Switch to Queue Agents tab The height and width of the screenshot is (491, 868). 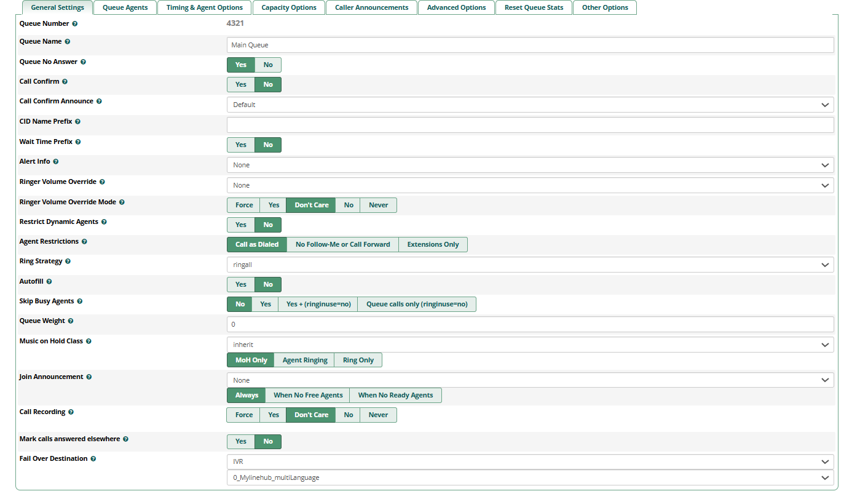point(125,7)
